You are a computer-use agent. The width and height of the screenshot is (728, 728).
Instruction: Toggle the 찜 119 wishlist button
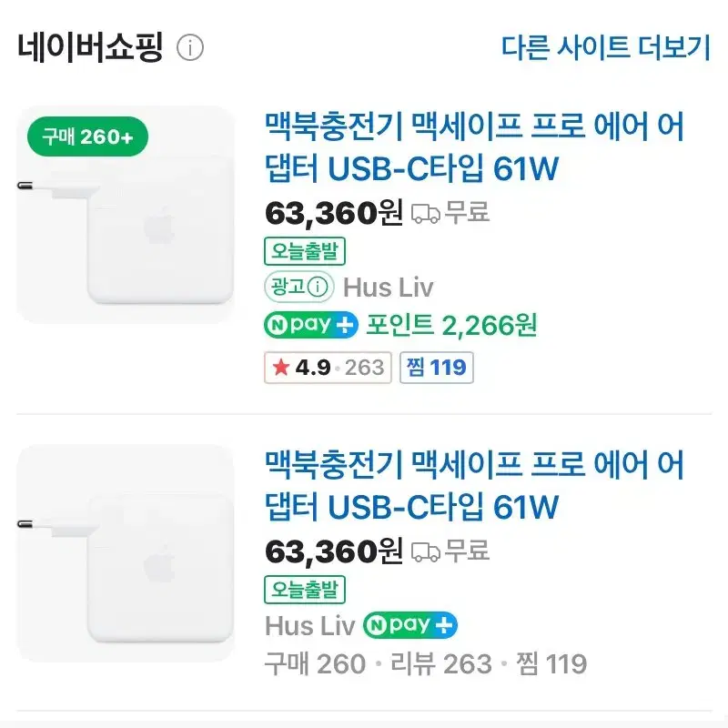point(437,368)
